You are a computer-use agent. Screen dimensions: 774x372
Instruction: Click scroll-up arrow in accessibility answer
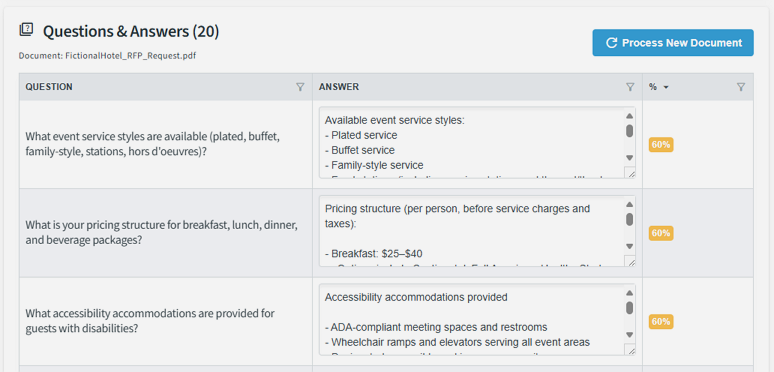tap(629, 293)
